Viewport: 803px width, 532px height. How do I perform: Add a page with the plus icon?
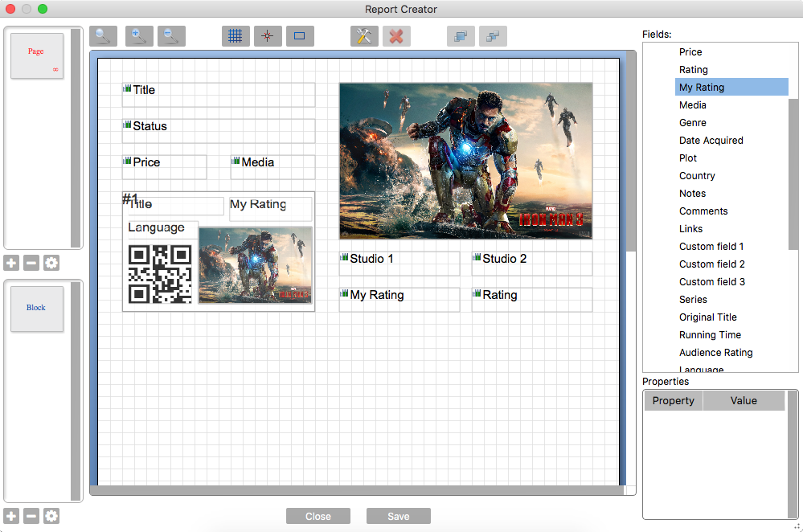(11, 263)
